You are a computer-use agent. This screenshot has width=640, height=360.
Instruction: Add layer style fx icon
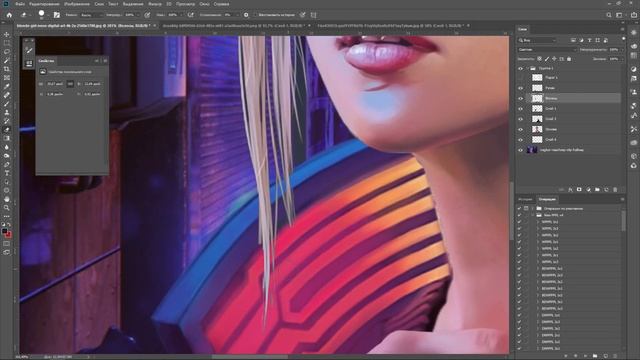coord(570,190)
